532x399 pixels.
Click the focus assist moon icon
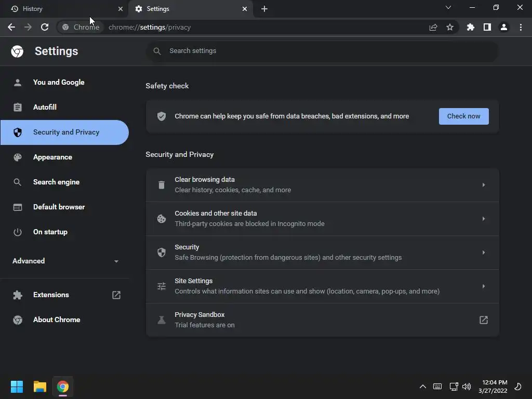click(518, 387)
